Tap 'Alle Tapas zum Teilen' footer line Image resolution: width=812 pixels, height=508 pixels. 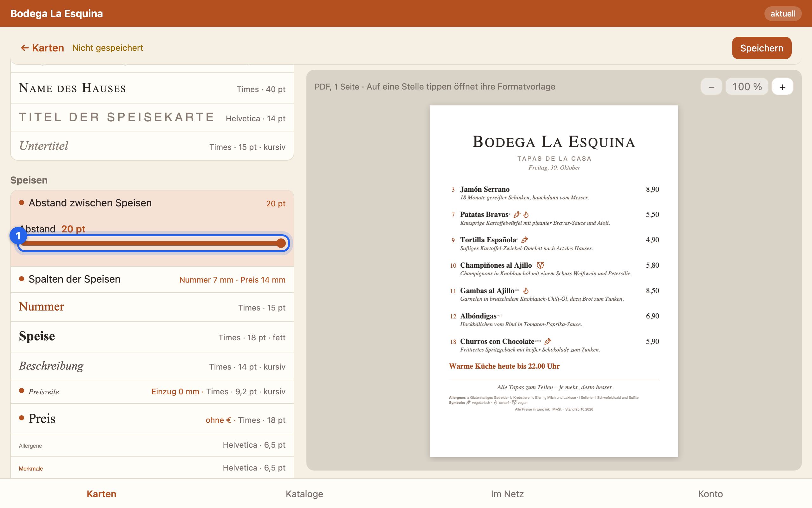(x=555, y=387)
